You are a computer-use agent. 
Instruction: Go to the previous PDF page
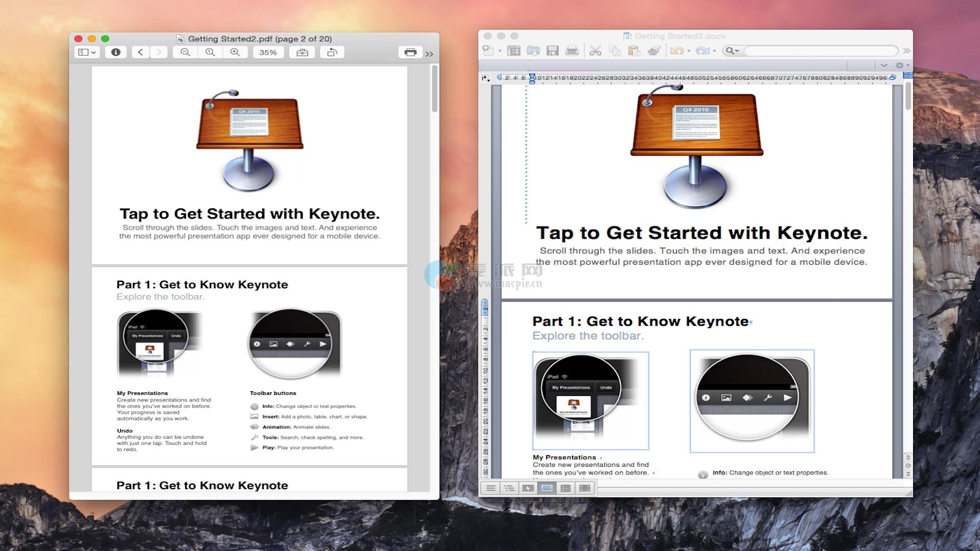pos(140,52)
